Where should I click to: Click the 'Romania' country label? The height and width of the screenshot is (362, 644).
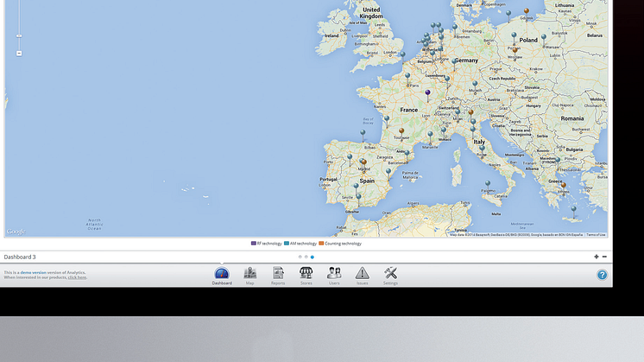(572, 118)
